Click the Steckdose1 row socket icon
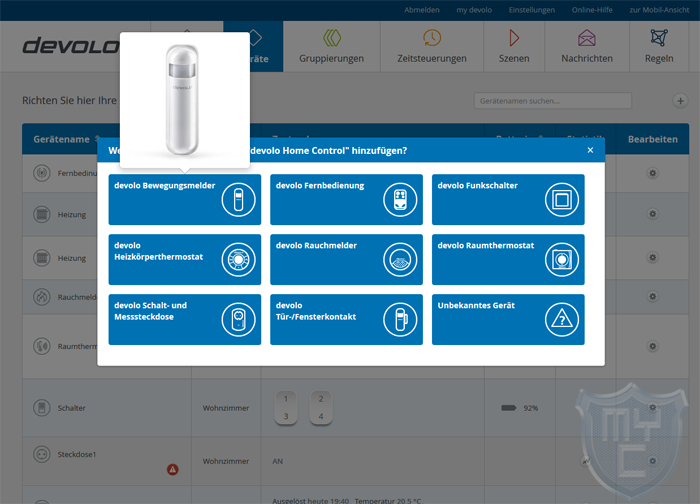The image size is (700, 504). pyautogui.click(x=42, y=454)
